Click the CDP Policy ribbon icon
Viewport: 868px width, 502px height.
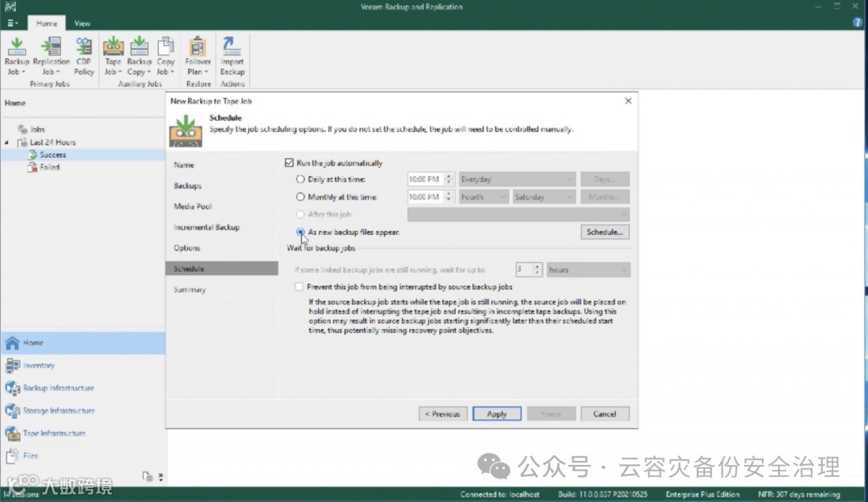click(84, 56)
